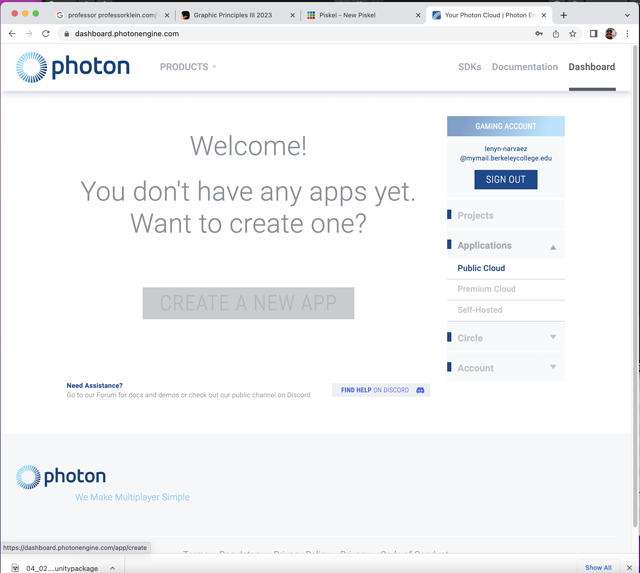Viewport: 640px width, 573px height.
Task: Close the Graphic Principles III tab
Action: [293, 15]
